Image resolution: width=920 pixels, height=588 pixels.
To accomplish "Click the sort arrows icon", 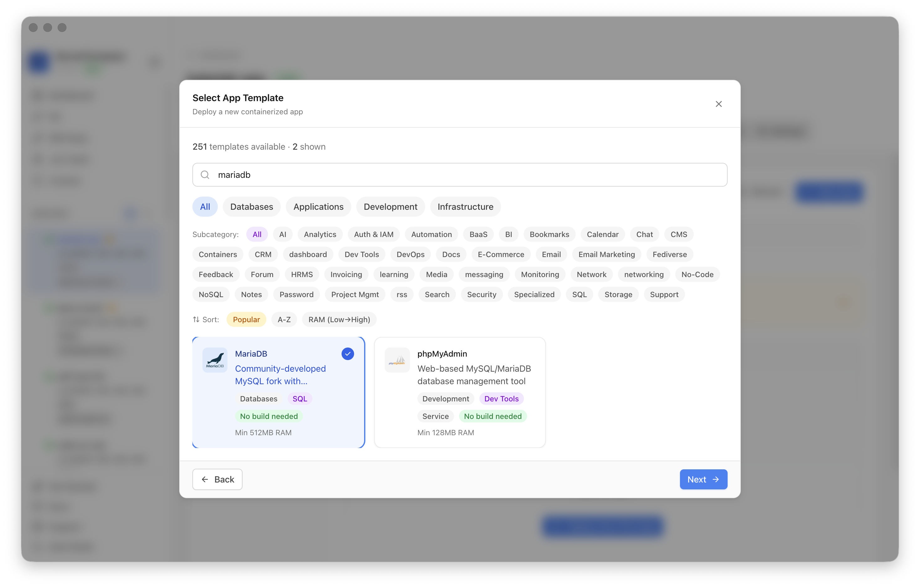I will (196, 319).
